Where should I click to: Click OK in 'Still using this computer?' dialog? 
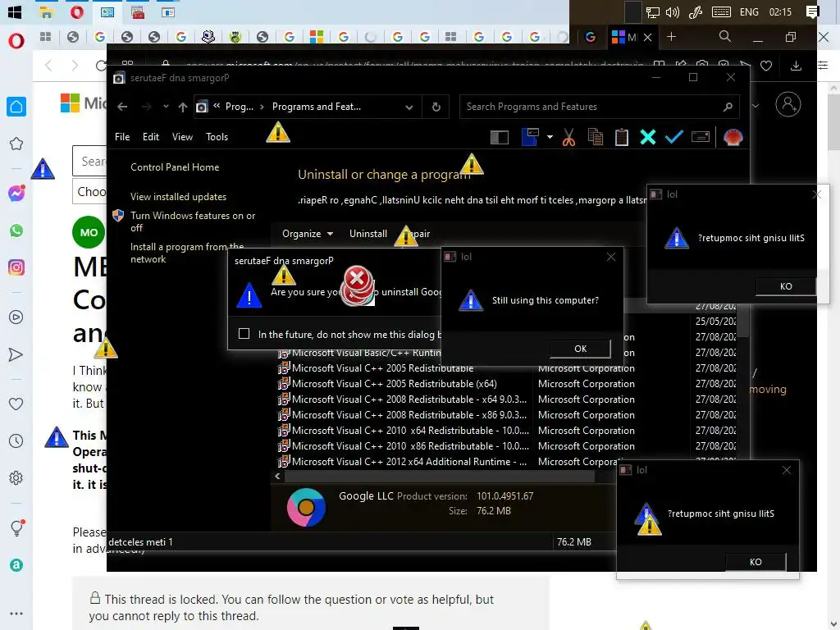pyautogui.click(x=580, y=349)
